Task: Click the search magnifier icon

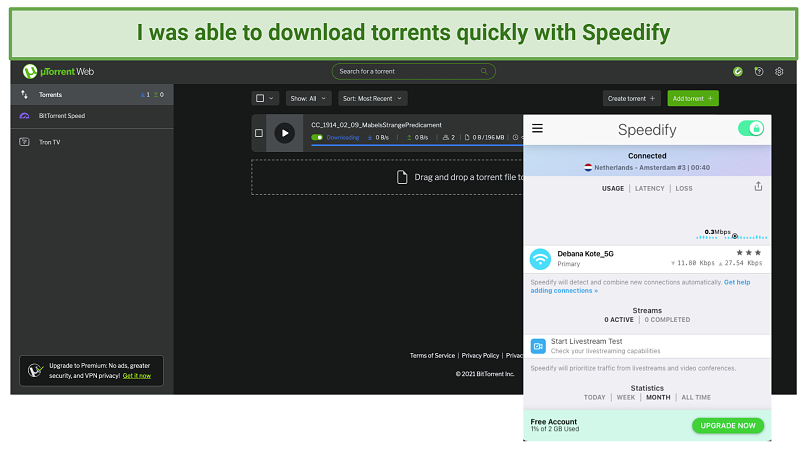Action: tap(484, 71)
